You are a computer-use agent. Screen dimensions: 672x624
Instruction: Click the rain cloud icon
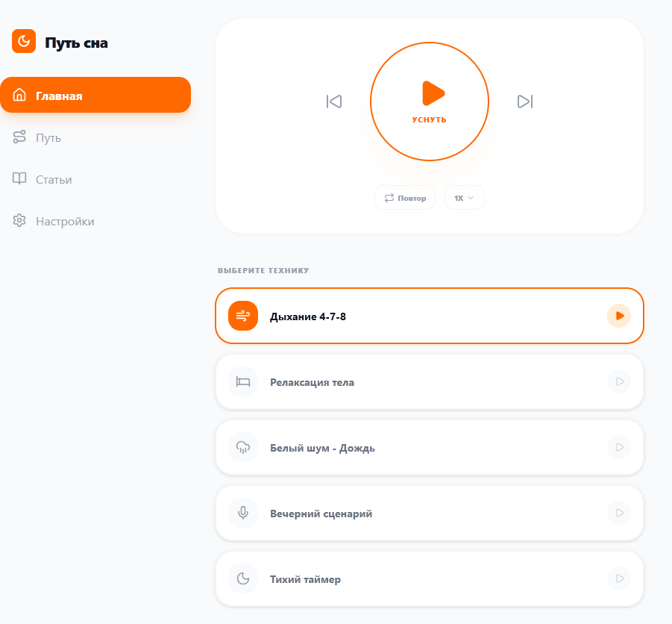coord(242,447)
